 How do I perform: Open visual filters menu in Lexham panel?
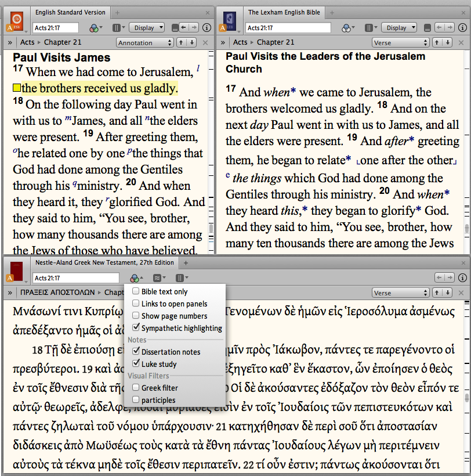(x=348, y=28)
